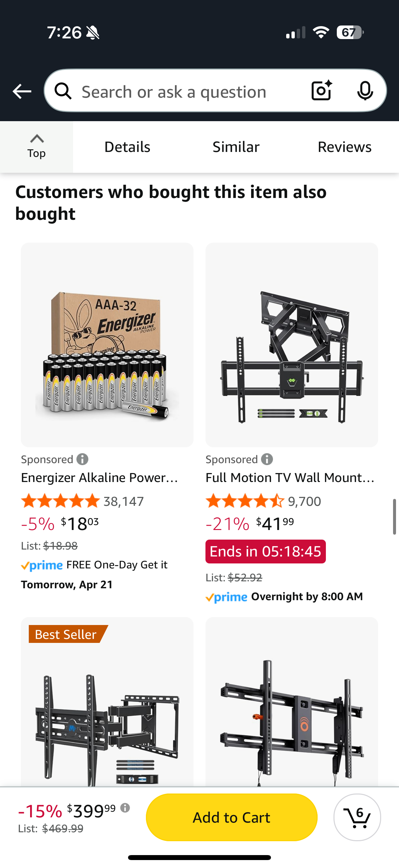Tap the camera lens search icon
399x868 pixels.
coord(321,91)
